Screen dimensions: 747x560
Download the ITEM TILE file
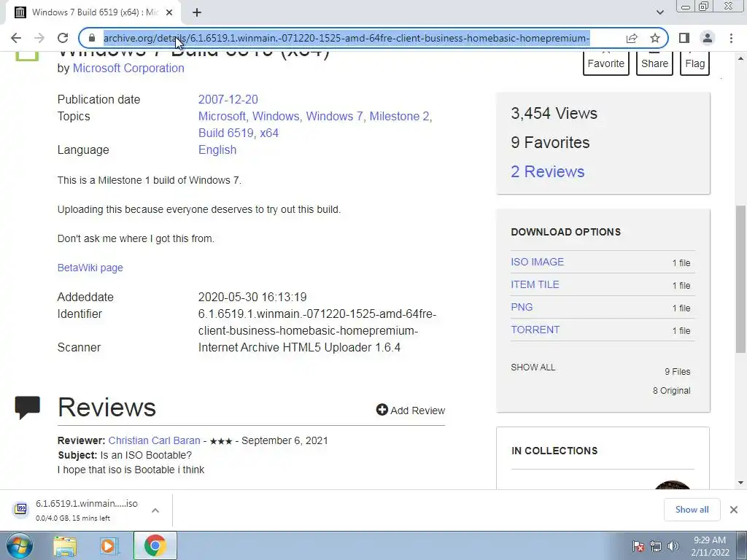click(535, 285)
